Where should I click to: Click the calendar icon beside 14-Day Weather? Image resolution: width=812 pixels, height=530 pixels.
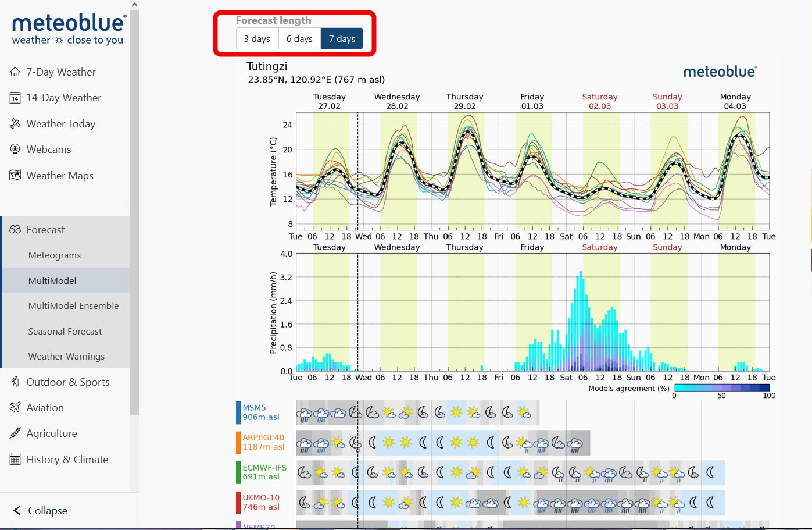coord(15,98)
